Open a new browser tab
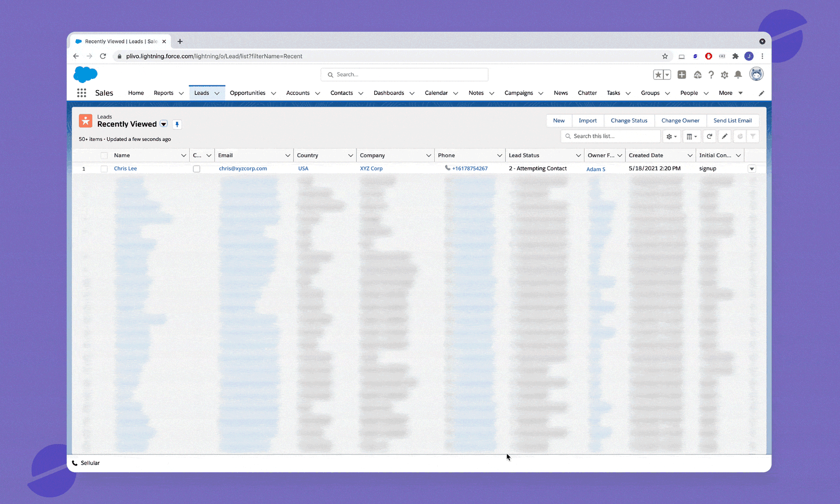 tap(180, 41)
